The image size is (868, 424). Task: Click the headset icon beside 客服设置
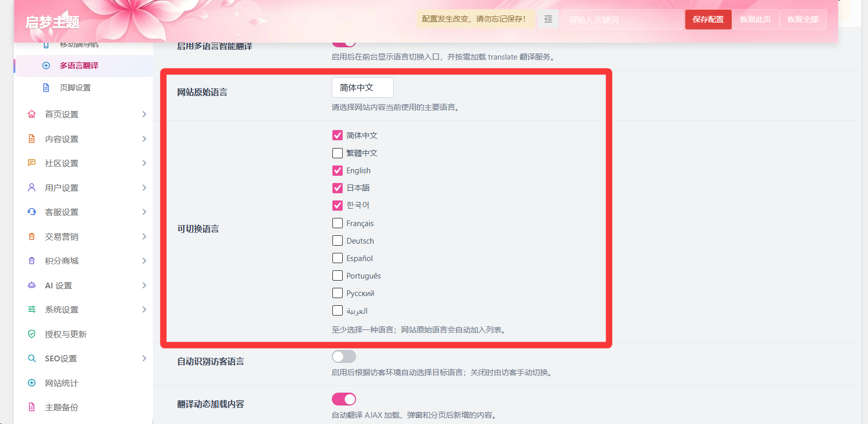point(32,212)
